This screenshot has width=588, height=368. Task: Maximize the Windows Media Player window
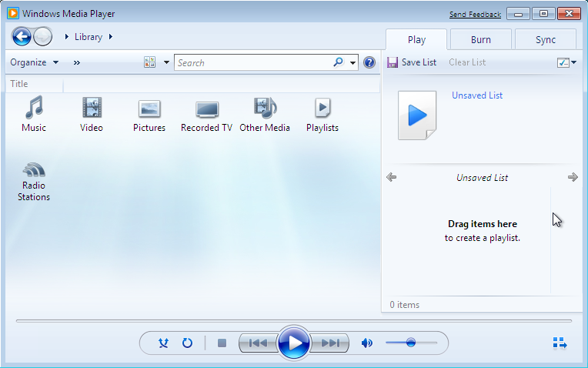[x=543, y=14]
